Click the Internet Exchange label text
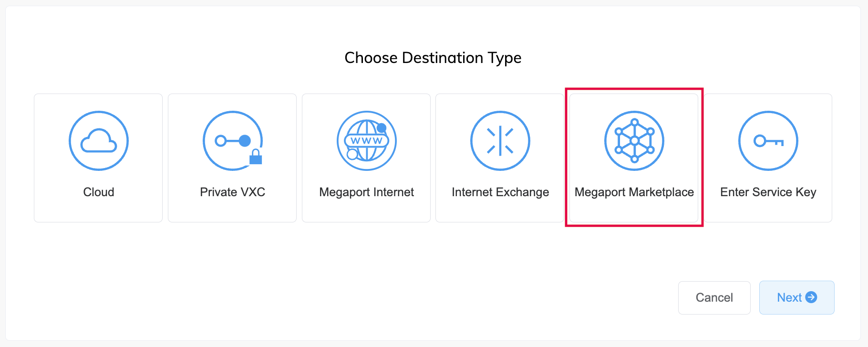 click(x=500, y=192)
